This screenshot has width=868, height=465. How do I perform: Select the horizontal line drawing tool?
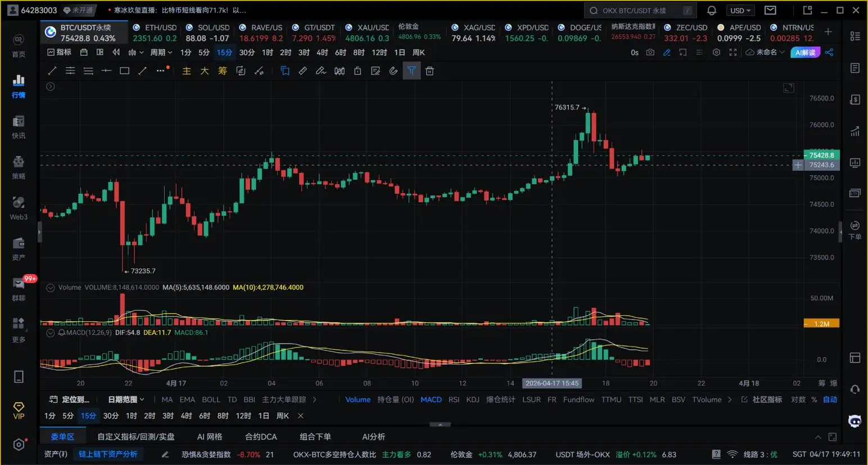[106, 71]
